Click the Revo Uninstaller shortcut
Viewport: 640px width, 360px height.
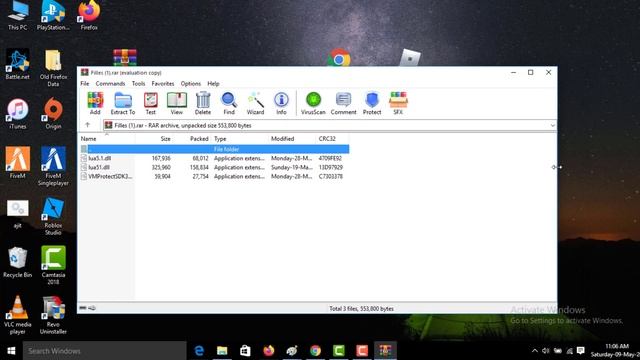click(53, 315)
